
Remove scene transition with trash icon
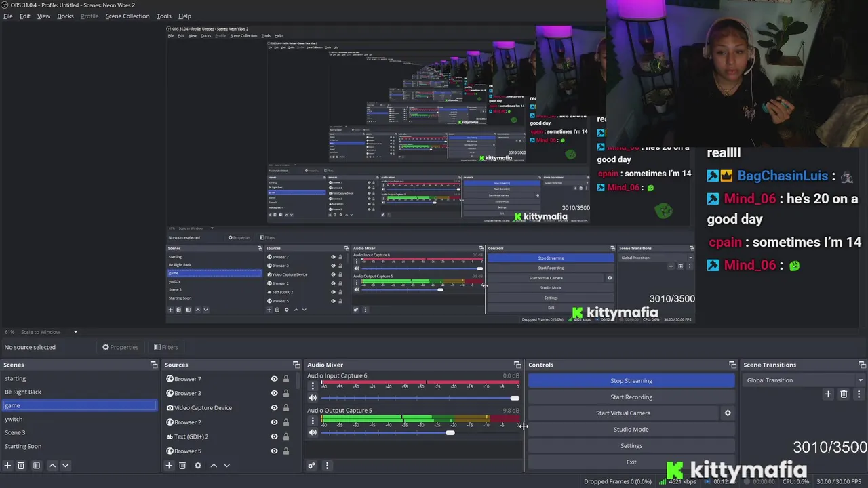click(844, 394)
